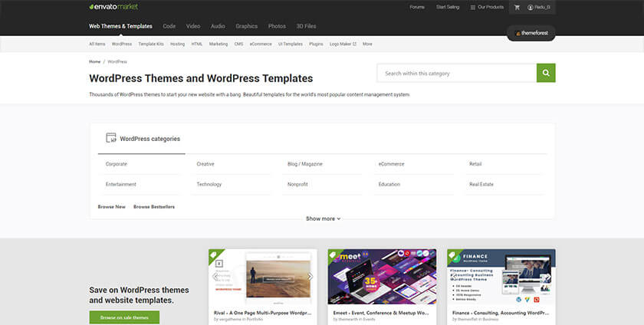Click Browse on sale themes button
The height and width of the screenshot is (325, 644).
(124, 317)
